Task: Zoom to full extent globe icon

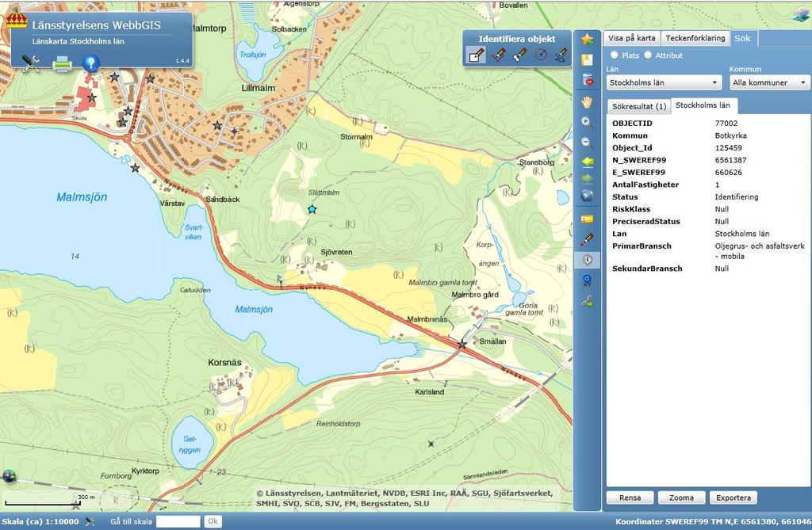Action: [587, 195]
